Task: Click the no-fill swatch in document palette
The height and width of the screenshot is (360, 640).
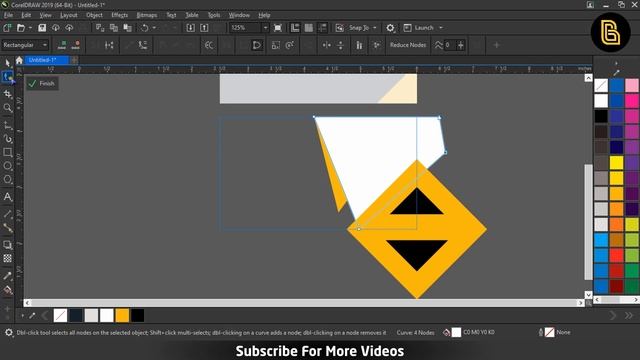Action: click(60, 316)
